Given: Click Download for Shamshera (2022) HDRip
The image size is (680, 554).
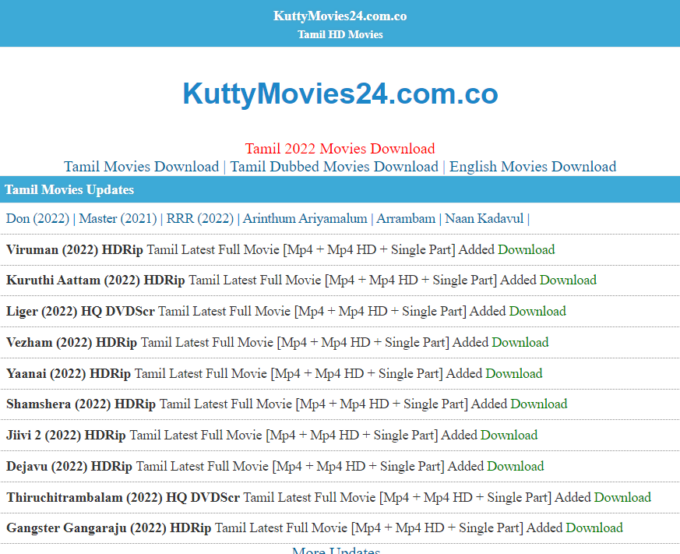Looking at the screenshot, I should [x=539, y=404].
